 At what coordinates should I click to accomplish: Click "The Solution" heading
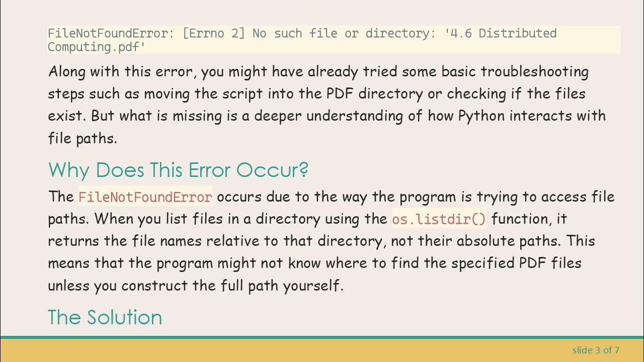105,317
